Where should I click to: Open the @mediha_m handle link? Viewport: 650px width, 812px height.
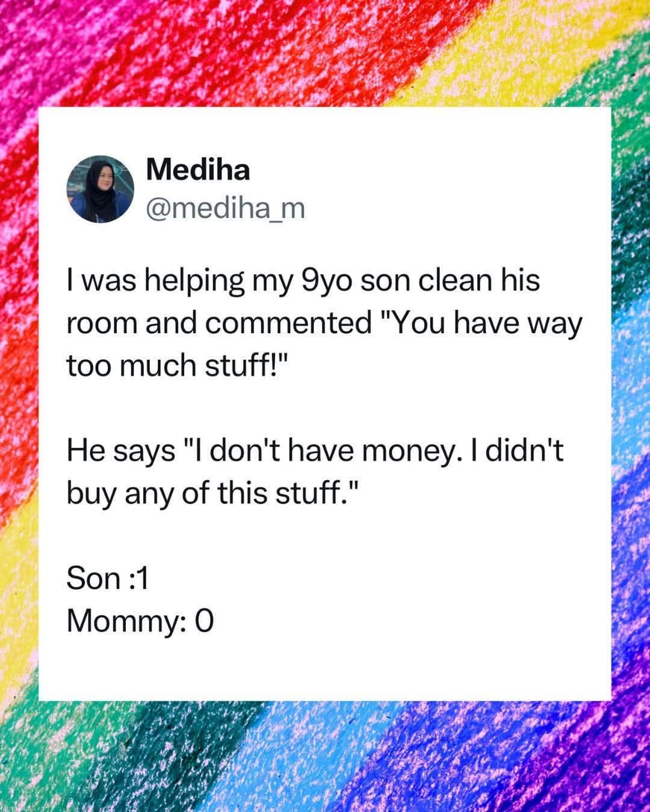click(225, 209)
